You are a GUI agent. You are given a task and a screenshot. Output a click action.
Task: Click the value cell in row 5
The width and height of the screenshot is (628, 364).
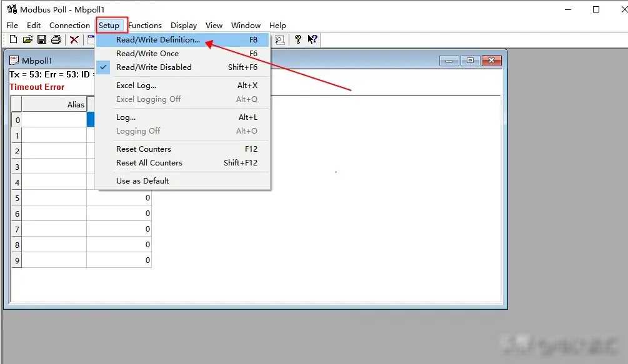point(119,198)
